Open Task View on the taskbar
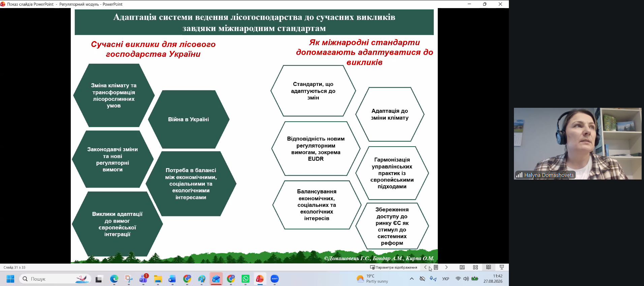Viewport: 644px width, 286px height. click(x=99, y=279)
